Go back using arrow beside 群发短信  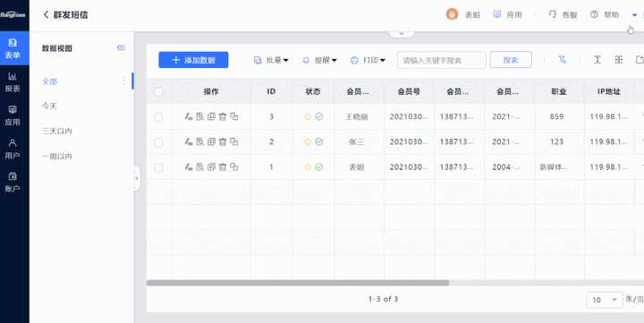tap(46, 15)
